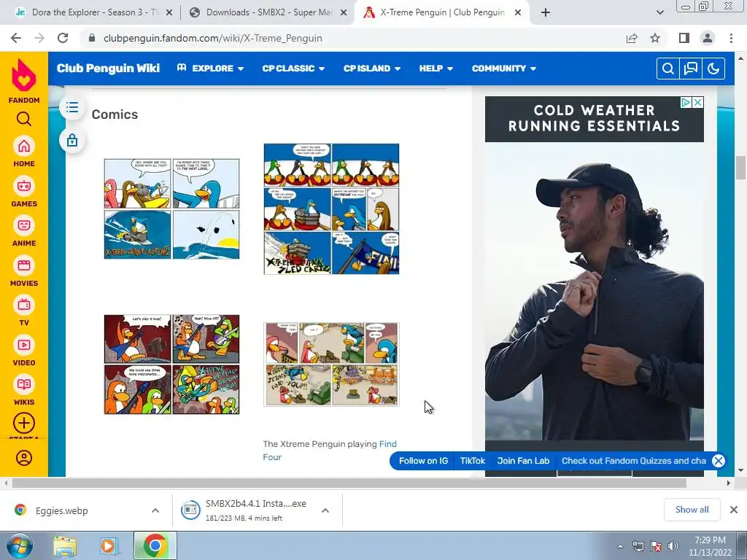Open the tab search chevron
Image resolution: width=747 pixels, height=560 pixels.
[659, 13]
